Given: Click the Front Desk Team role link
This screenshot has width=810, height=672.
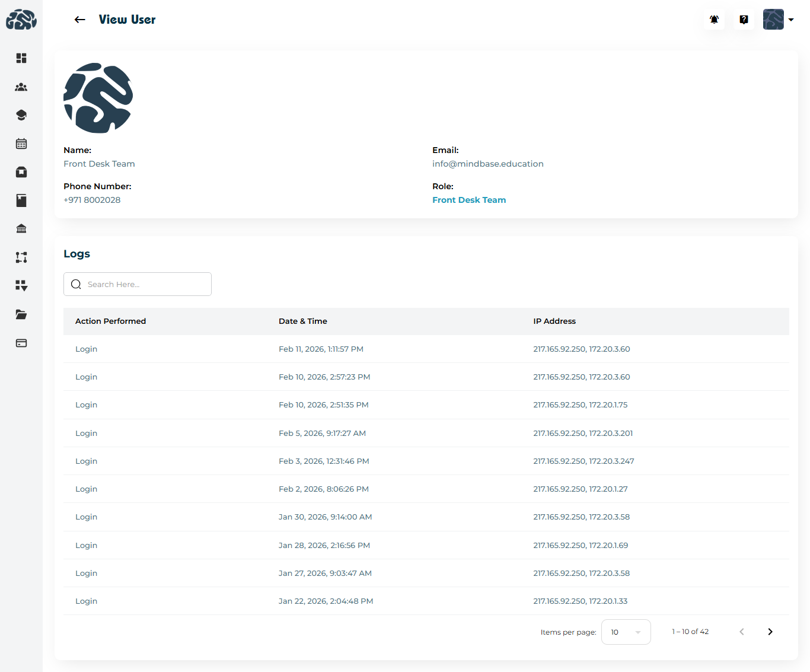Looking at the screenshot, I should [x=468, y=200].
